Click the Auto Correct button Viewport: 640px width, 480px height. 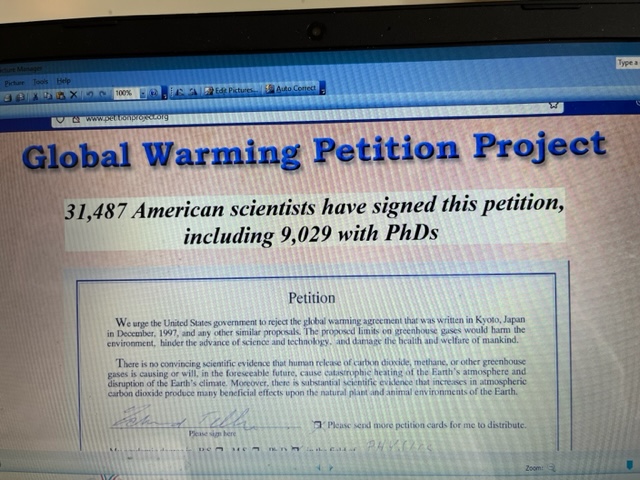(291, 88)
